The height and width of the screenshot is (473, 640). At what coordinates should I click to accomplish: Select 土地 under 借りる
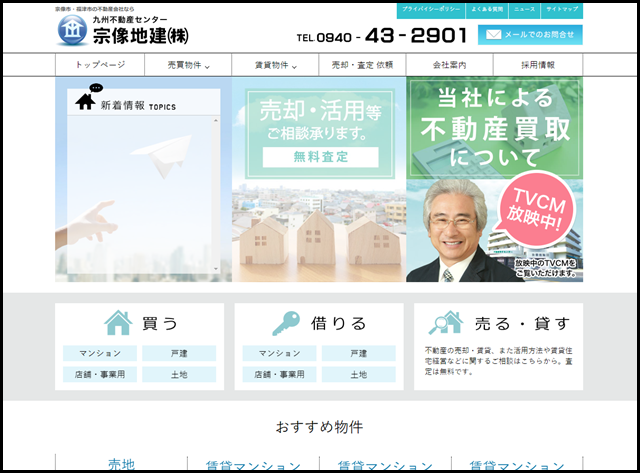tap(359, 374)
